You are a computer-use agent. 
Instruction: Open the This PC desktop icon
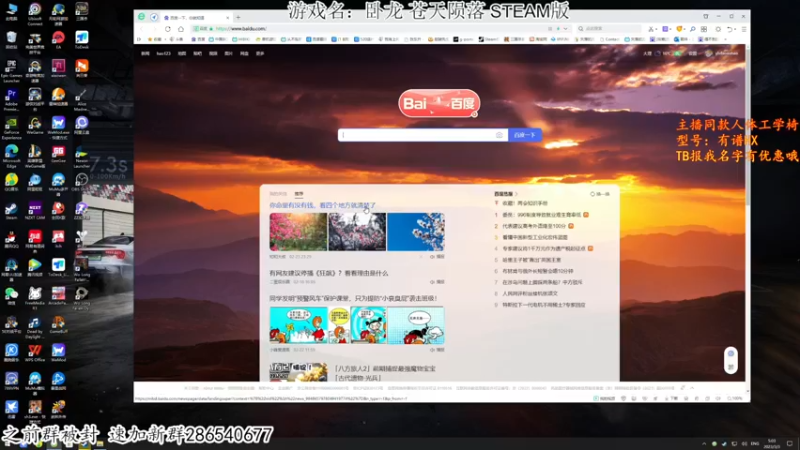coord(11,11)
